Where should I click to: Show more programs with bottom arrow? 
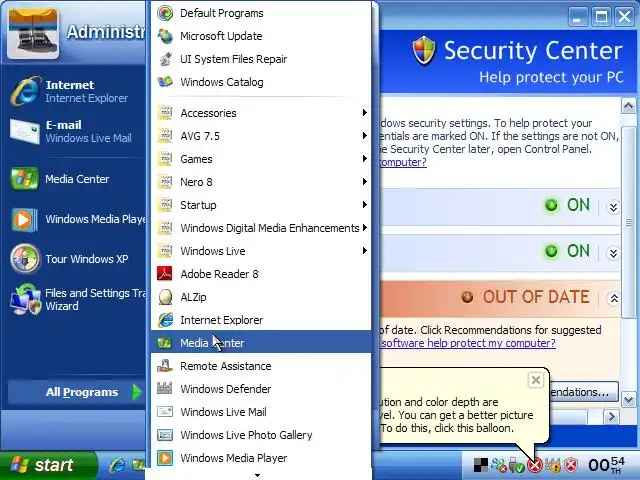click(x=257, y=475)
